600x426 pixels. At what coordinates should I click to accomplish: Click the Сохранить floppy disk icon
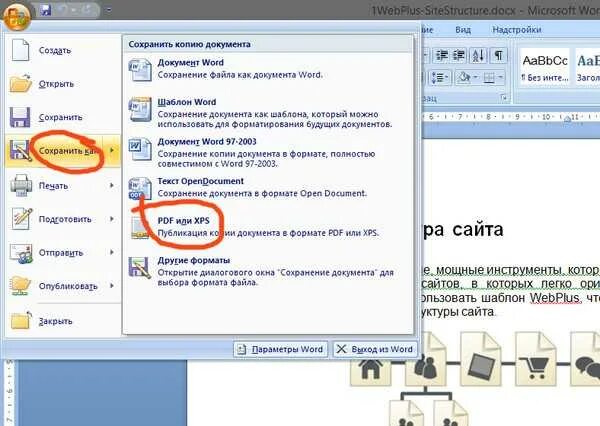tap(20, 117)
